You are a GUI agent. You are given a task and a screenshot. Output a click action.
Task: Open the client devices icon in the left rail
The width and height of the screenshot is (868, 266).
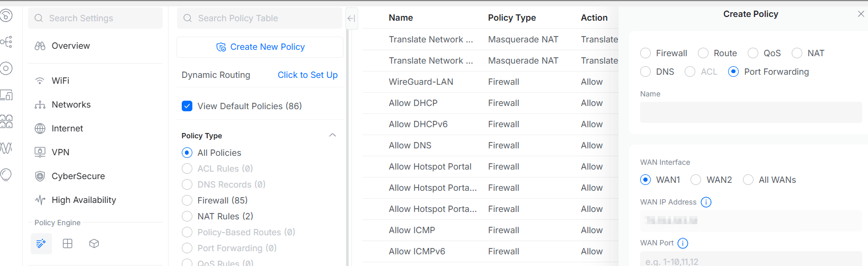pos(6,95)
